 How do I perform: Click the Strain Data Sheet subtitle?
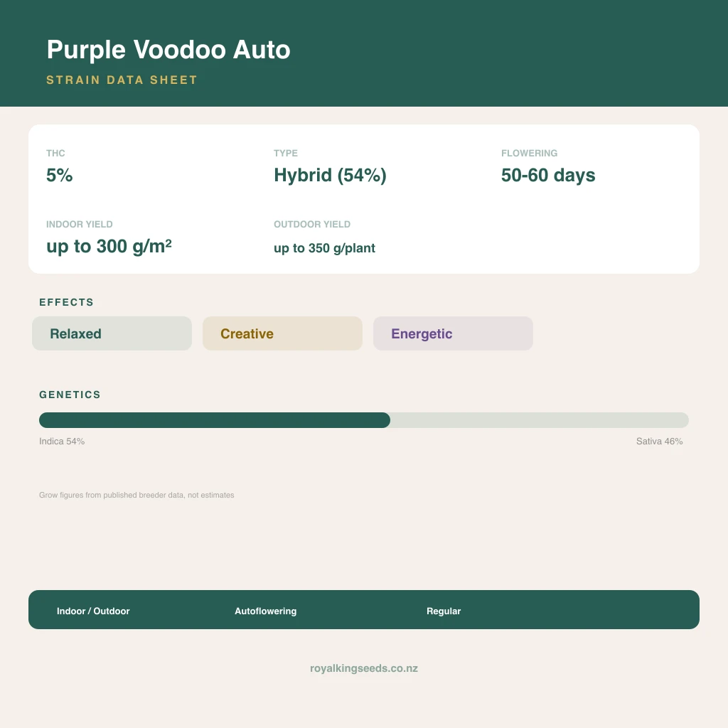(x=122, y=80)
